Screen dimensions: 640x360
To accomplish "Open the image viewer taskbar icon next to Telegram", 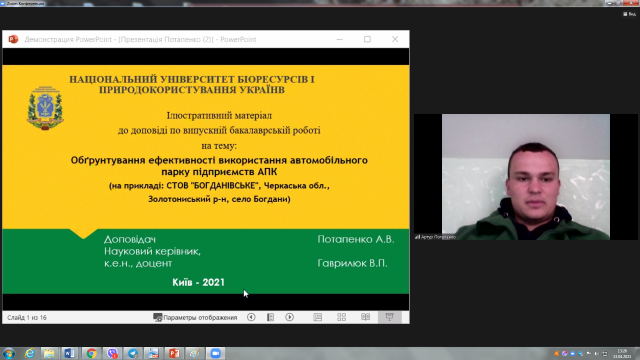I will [153, 353].
